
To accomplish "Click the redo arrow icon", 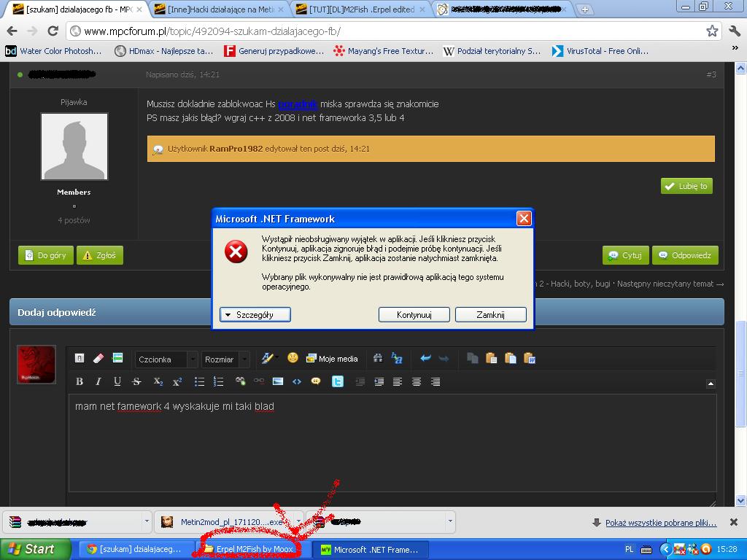I will tap(444, 358).
